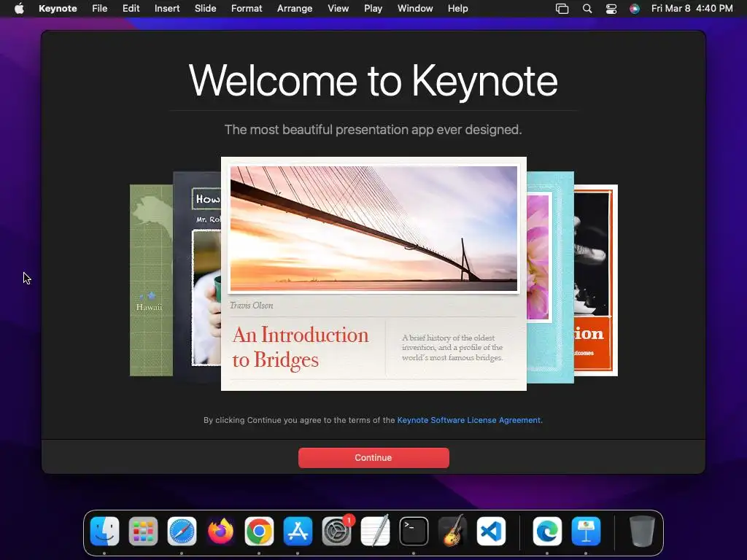The width and height of the screenshot is (747, 560).
Task: Open the Arrange menu
Action: [295, 9]
